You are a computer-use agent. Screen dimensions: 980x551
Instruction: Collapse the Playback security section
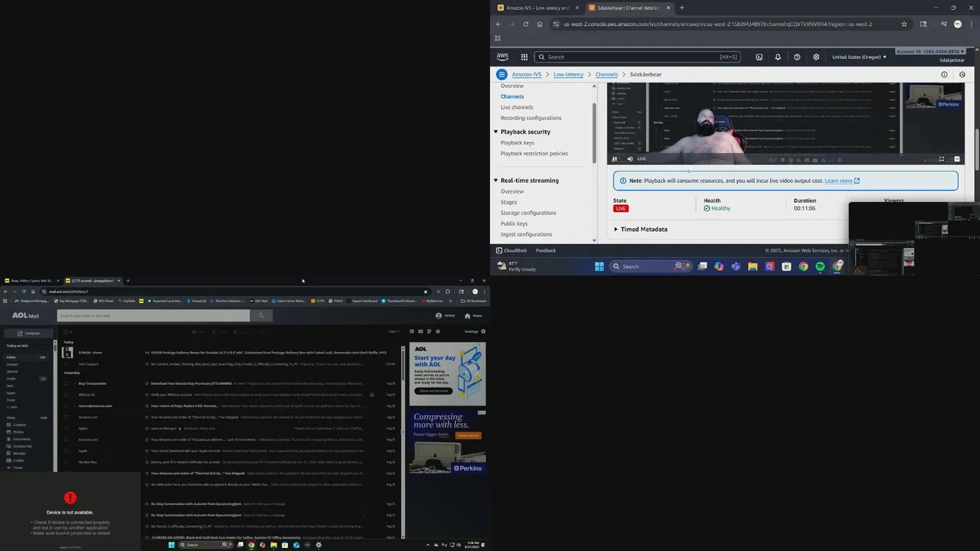[495, 132]
